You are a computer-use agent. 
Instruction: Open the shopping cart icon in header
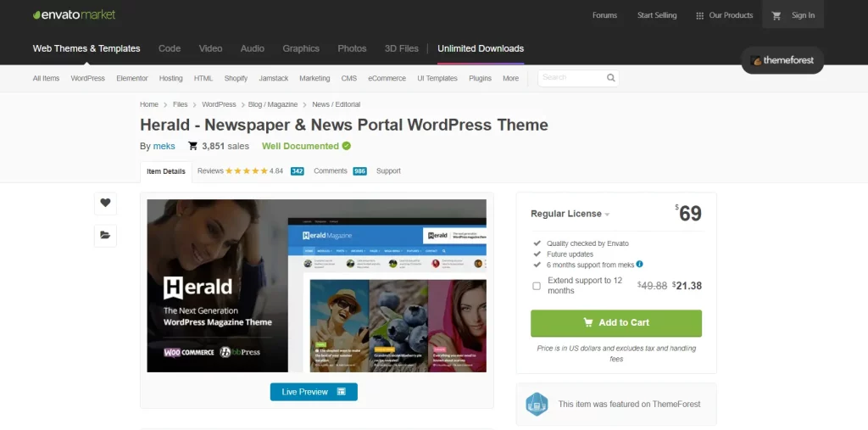[x=776, y=15]
